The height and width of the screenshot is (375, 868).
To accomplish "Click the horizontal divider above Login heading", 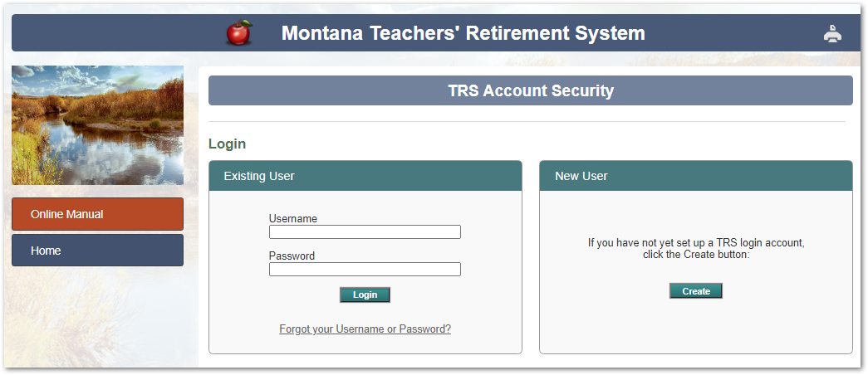I will click(527, 122).
